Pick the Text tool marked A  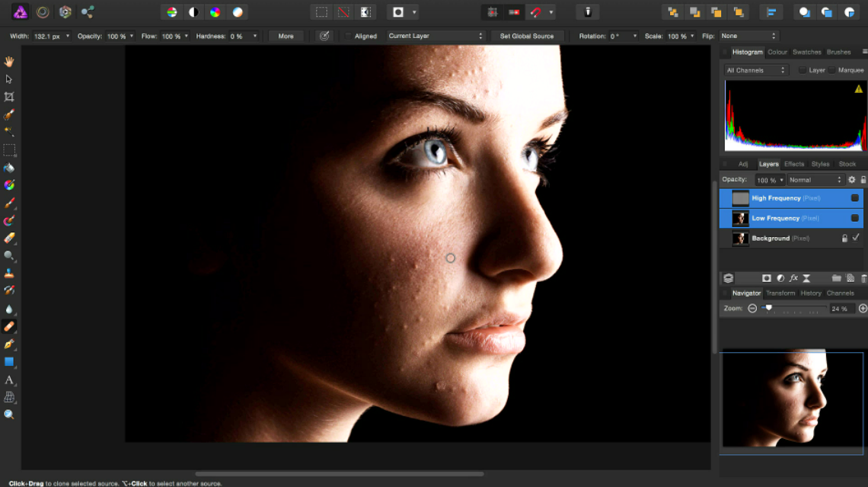(x=9, y=380)
